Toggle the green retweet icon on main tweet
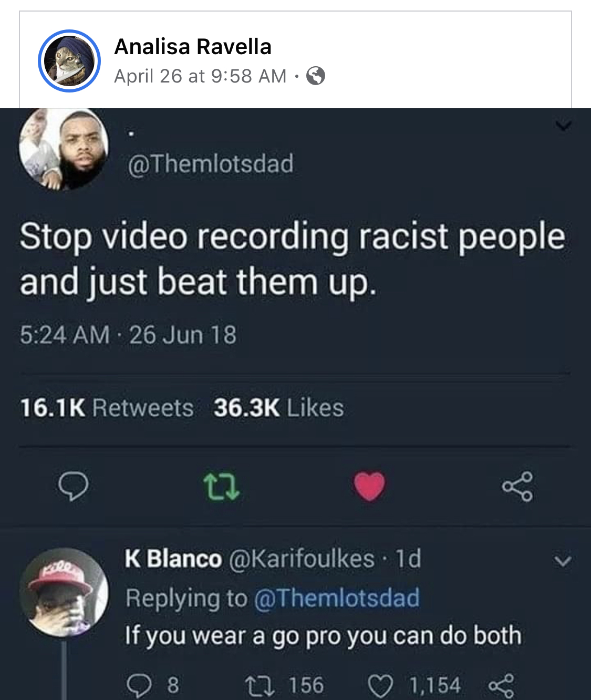The image size is (591, 700). coord(221,486)
